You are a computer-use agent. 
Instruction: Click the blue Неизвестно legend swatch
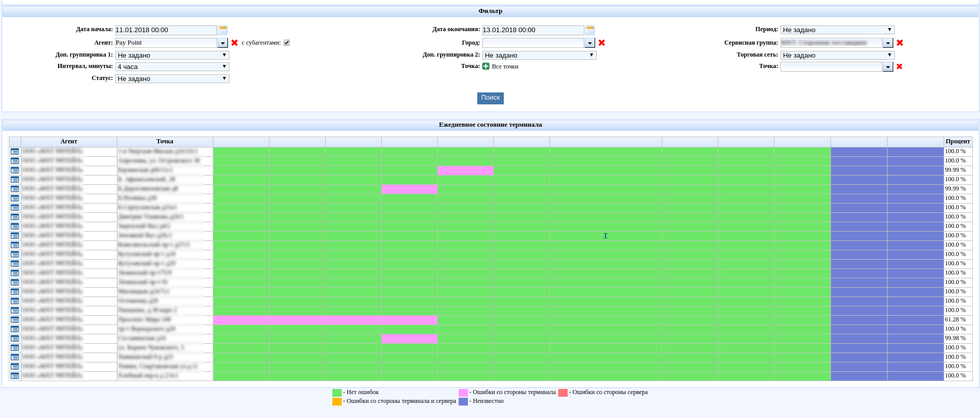463,401
